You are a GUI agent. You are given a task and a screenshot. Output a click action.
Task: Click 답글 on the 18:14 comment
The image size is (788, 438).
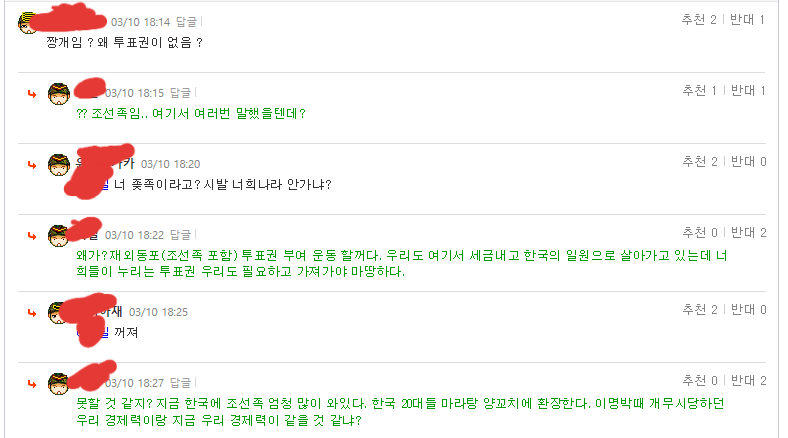click(187, 20)
